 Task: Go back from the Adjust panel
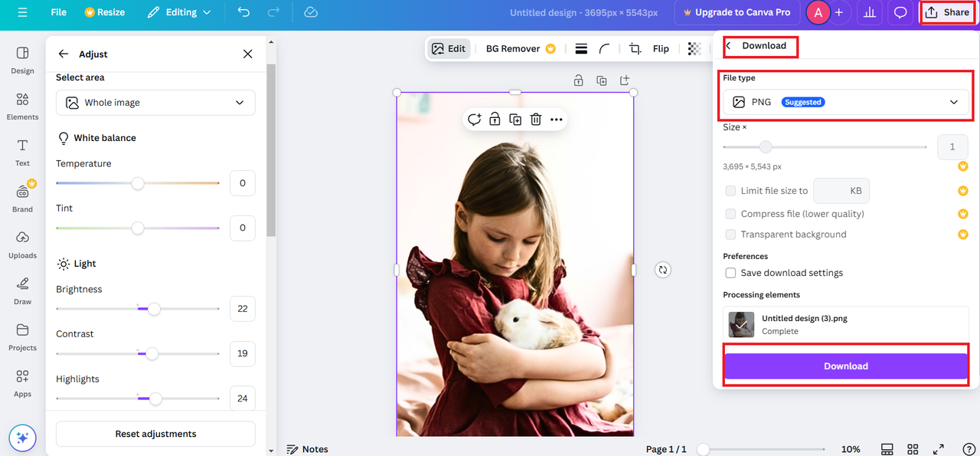click(64, 54)
